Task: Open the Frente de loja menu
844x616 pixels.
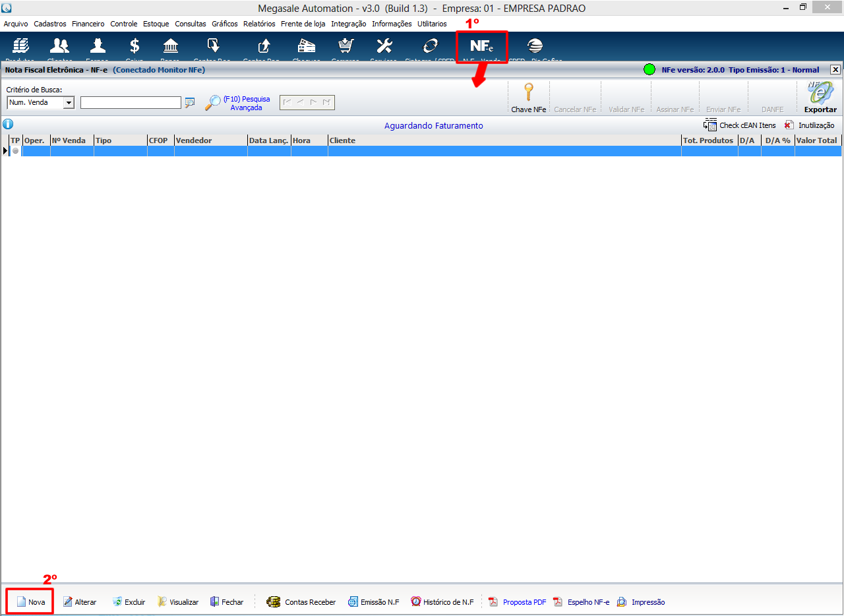Action: (x=303, y=24)
